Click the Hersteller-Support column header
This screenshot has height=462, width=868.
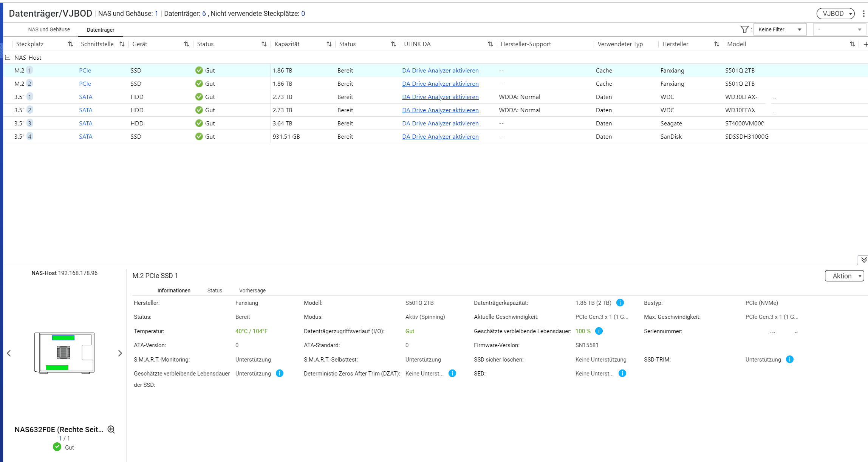point(526,44)
